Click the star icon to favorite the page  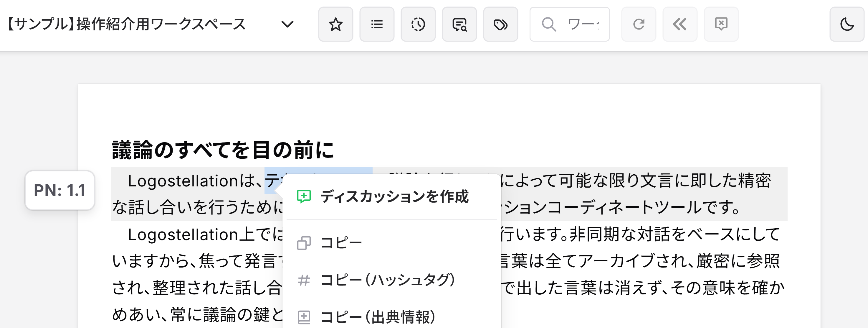point(335,24)
